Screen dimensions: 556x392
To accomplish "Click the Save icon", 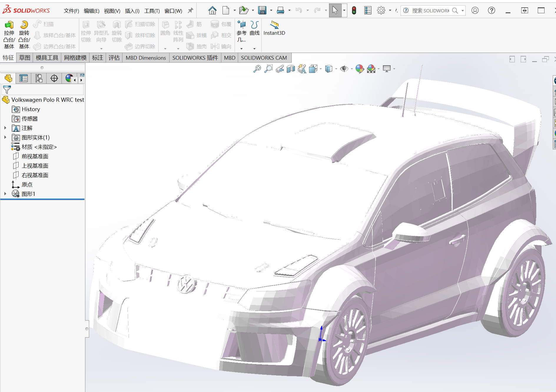I will 262,11.
